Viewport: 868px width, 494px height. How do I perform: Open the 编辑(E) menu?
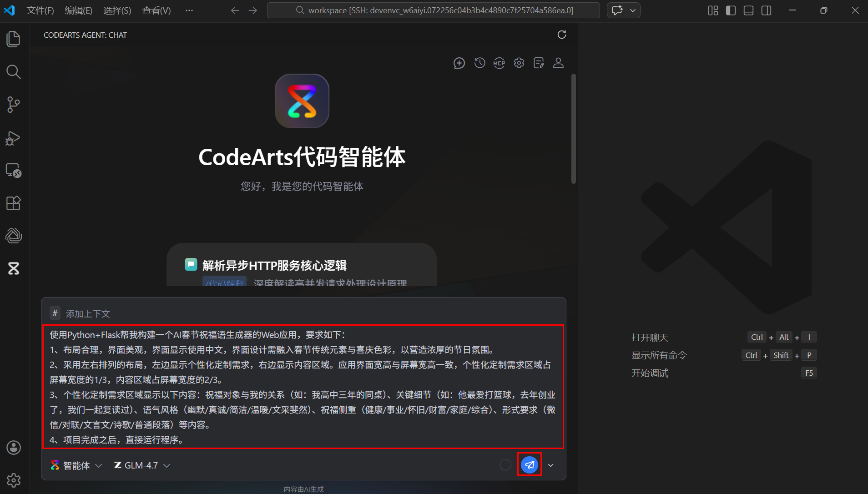tap(78, 10)
